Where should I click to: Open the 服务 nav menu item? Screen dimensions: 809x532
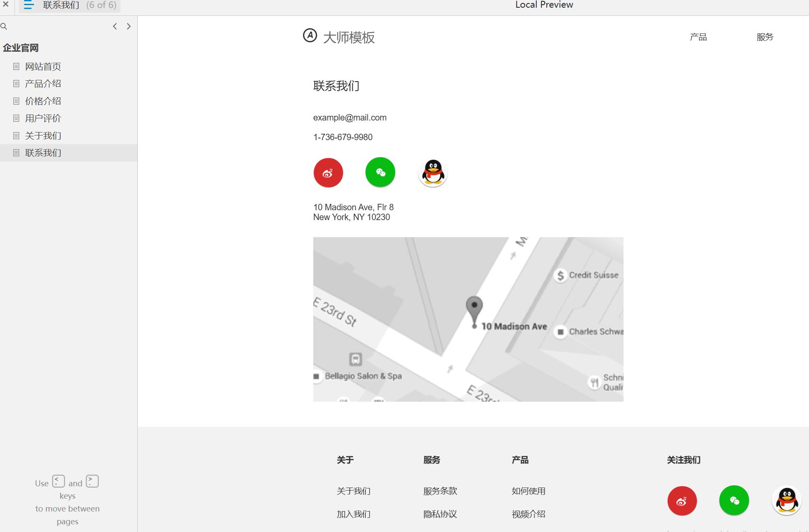click(765, 37)
